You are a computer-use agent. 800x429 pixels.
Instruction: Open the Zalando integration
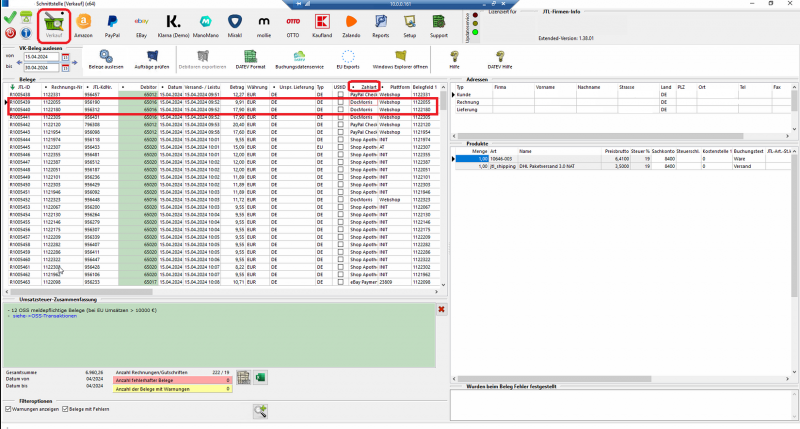pyautogui.click(x=351, y=24)
